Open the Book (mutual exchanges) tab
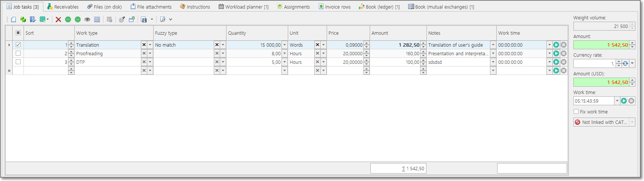The image size is (644, 181). [x=441, y=7]
